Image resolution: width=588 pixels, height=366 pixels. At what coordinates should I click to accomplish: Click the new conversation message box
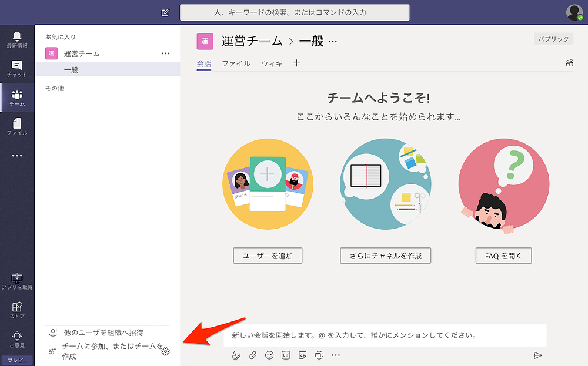point(385,335)
